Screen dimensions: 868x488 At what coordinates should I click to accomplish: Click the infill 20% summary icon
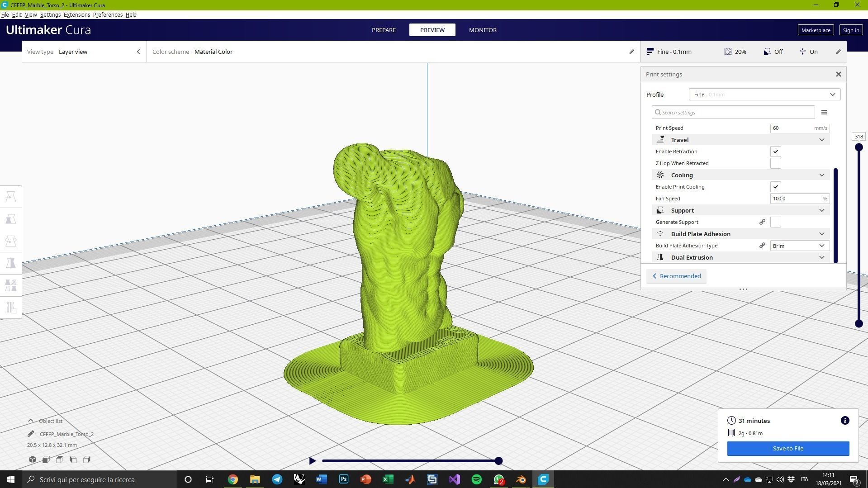pyautogui.click(x=728, y=52)
